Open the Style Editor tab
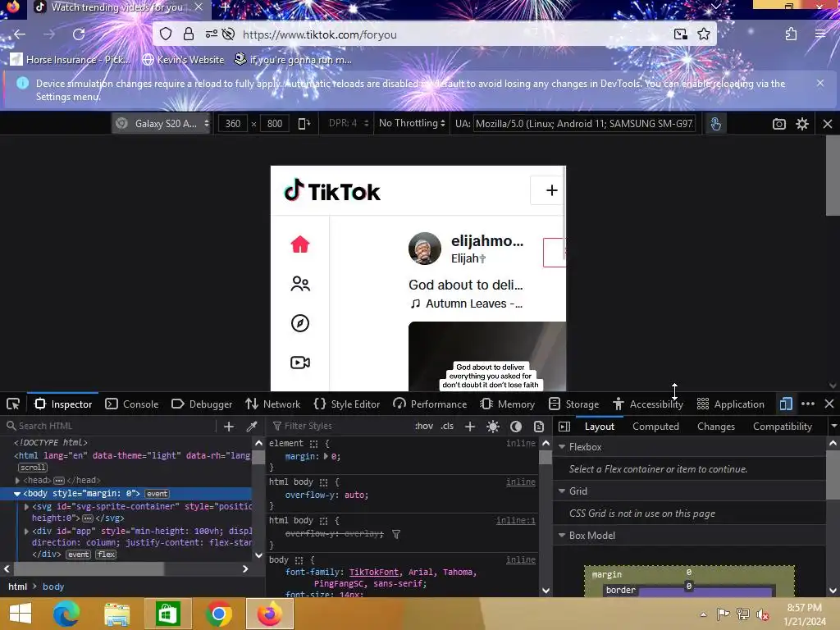 coord(347,404)
